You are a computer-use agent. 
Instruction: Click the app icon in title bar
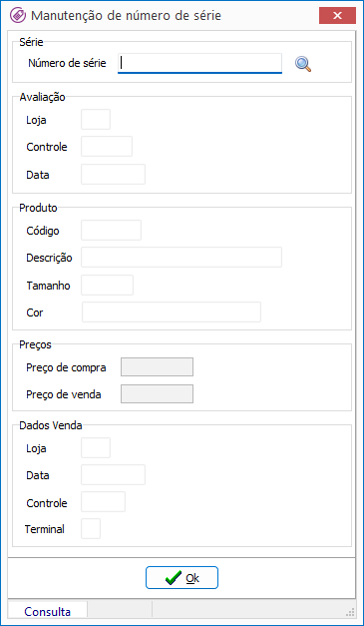16,16
